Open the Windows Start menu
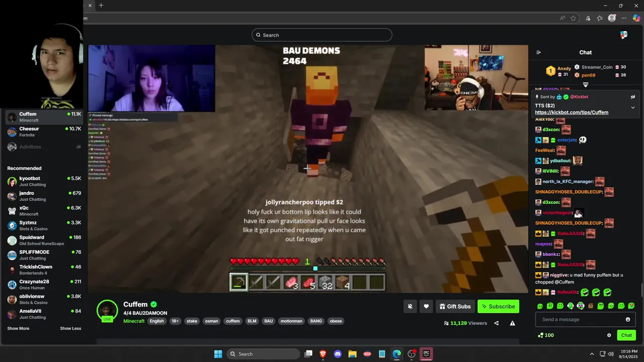Viewport: 644px width, 362px height. click(x=218, y=354)
